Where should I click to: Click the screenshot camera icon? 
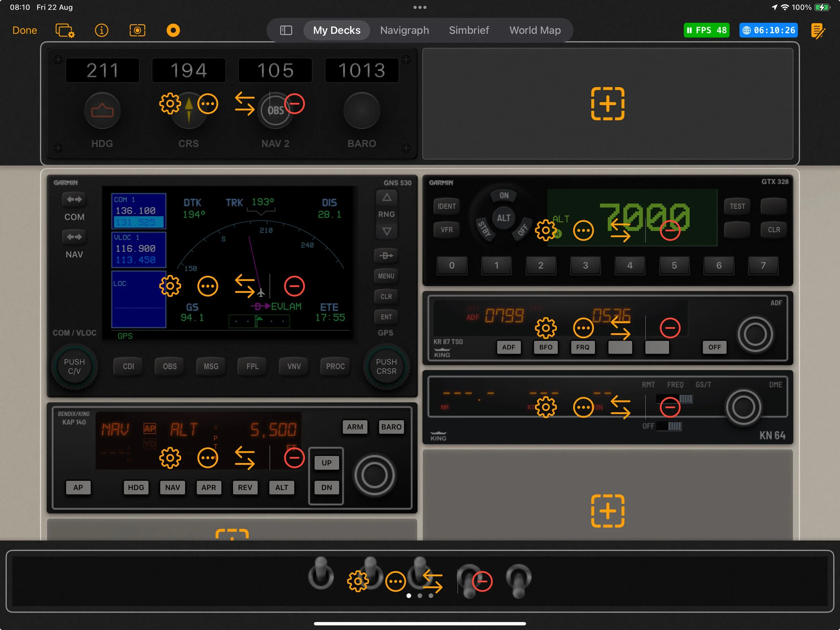click(x=137, y=30)
